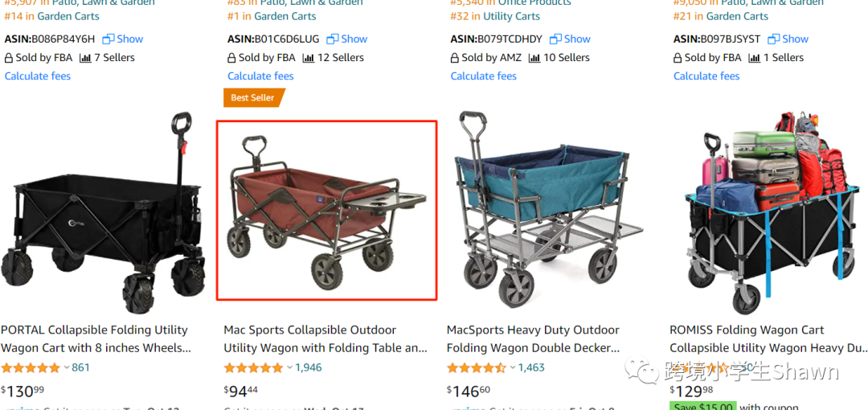Viewport: 868px width, 410px height.
Task: Expand the rating breakdown chevron for PORTAL wagon
Action: point(67,368)
